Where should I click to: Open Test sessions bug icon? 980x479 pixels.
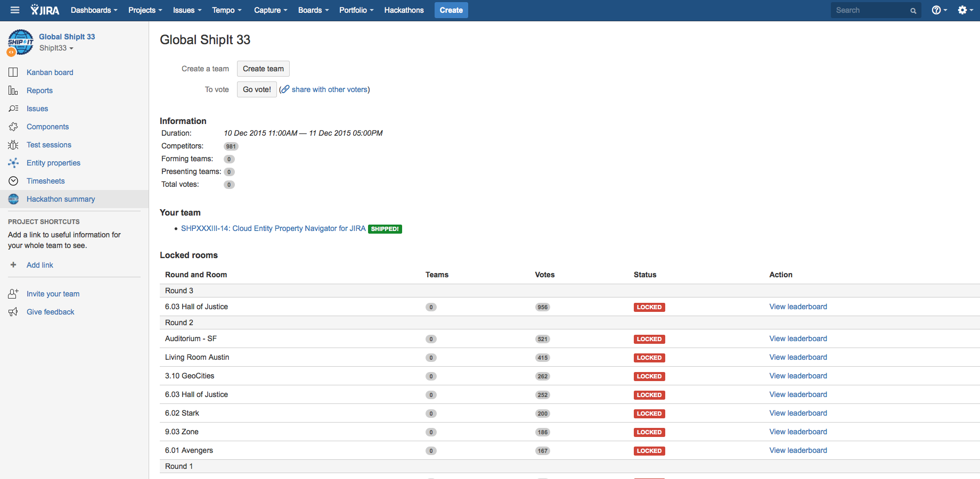(x=13, y=145)
